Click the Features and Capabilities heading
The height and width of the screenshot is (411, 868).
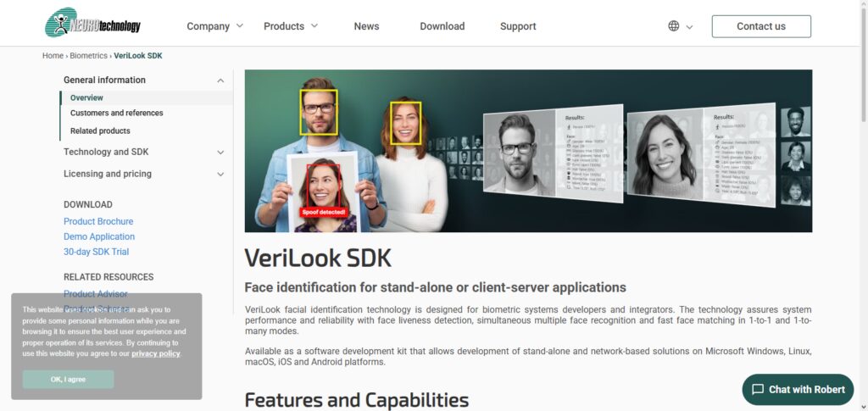click(357, 399)
